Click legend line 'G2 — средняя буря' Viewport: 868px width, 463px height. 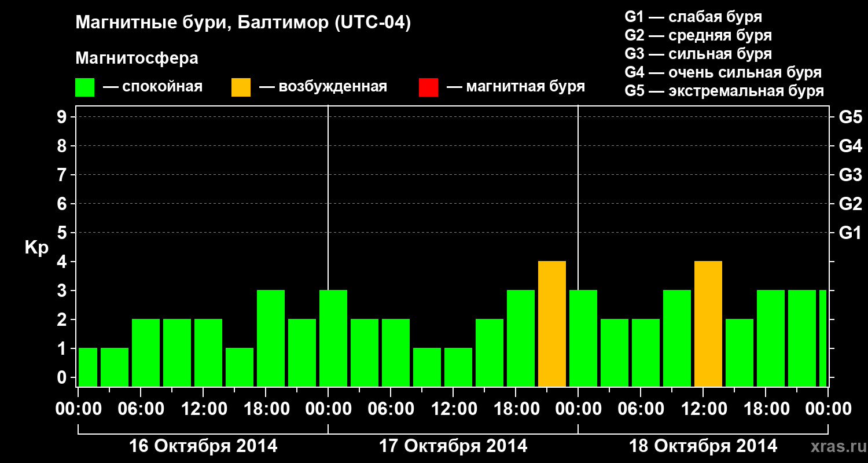[698, 35]
